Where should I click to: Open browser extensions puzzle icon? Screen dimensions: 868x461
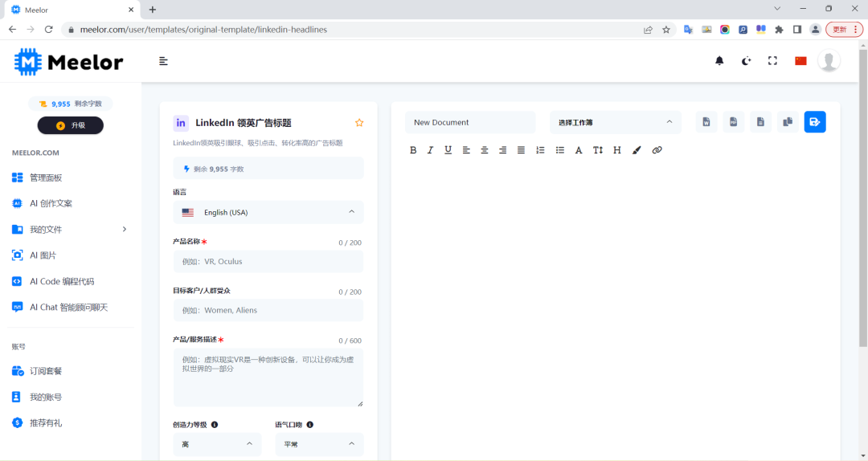[x=779, y=30]
